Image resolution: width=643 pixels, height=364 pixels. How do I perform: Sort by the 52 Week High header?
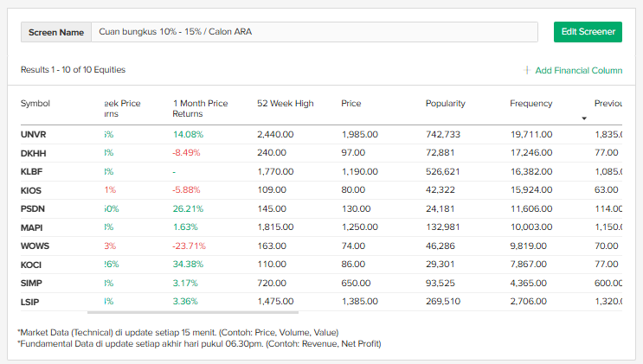click(x=285, y=104)
